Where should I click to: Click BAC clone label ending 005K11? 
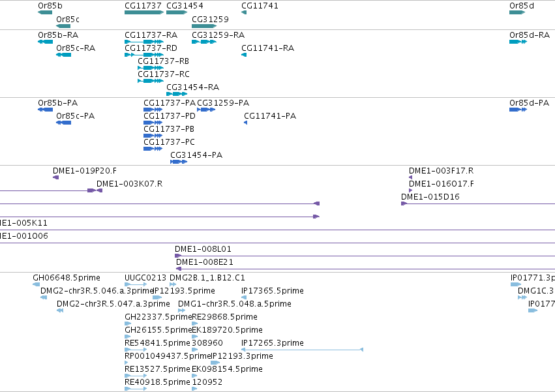pyautogui.click(x=23, y=223)
